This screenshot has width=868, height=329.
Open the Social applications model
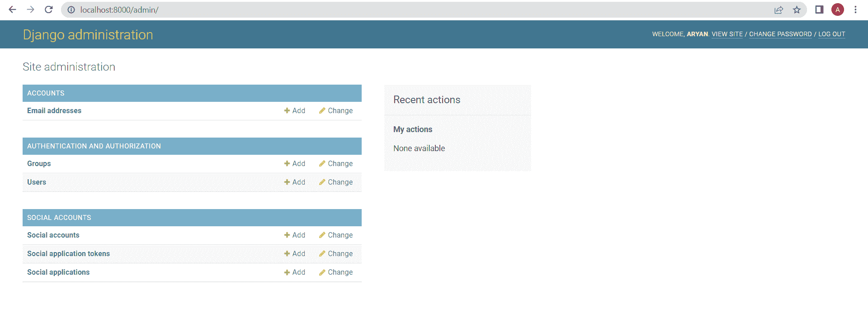click(58, 272)
